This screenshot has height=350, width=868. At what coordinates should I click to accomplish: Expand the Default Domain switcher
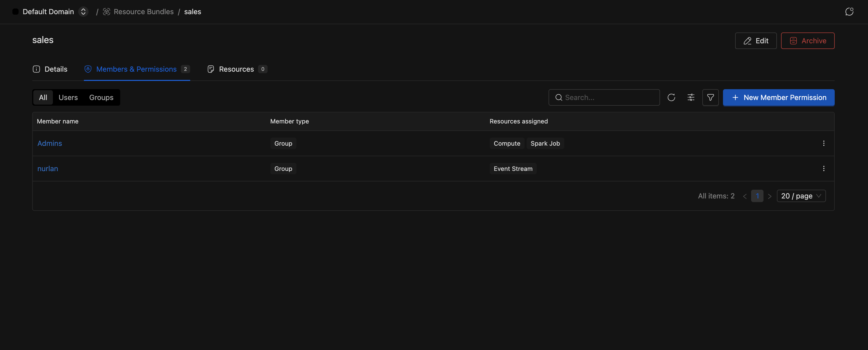click(x=83, y=12)
